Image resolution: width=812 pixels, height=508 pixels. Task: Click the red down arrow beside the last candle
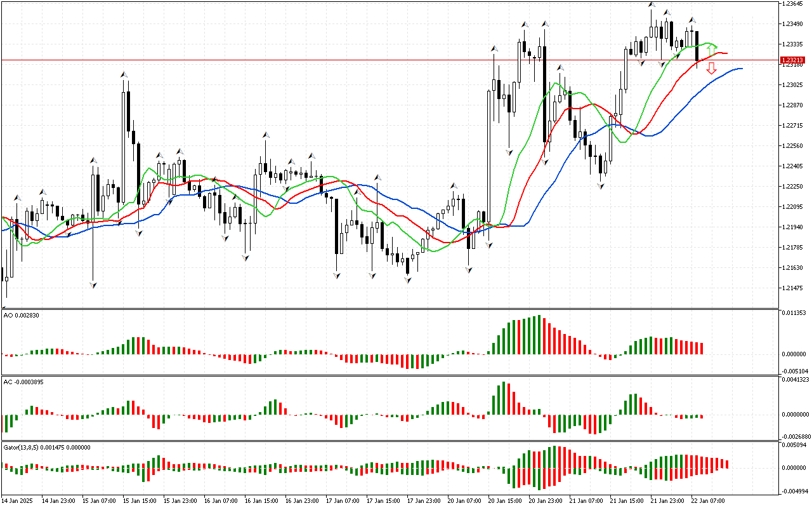[x=712, y=69]
